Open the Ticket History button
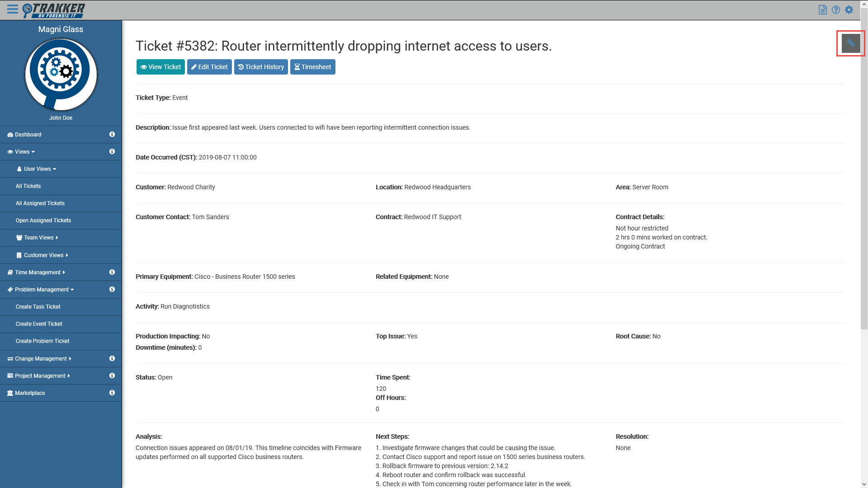This screenshot has width=868, height=488. [x=261, y=67]
